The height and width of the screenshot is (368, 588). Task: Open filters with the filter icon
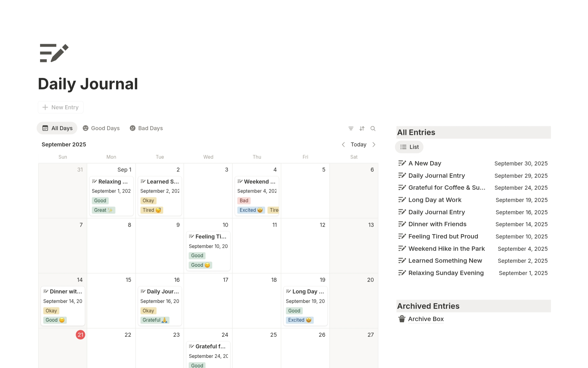point(350,128)
